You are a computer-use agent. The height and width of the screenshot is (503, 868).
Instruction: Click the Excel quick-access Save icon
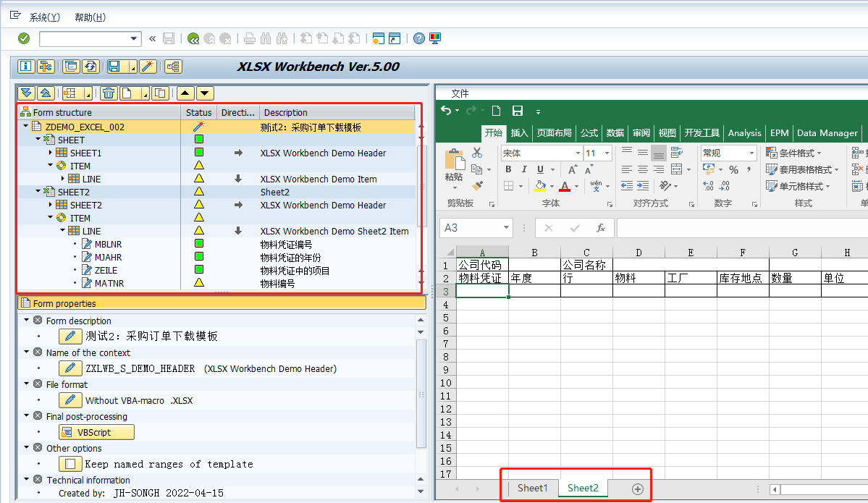click(518, 111)
